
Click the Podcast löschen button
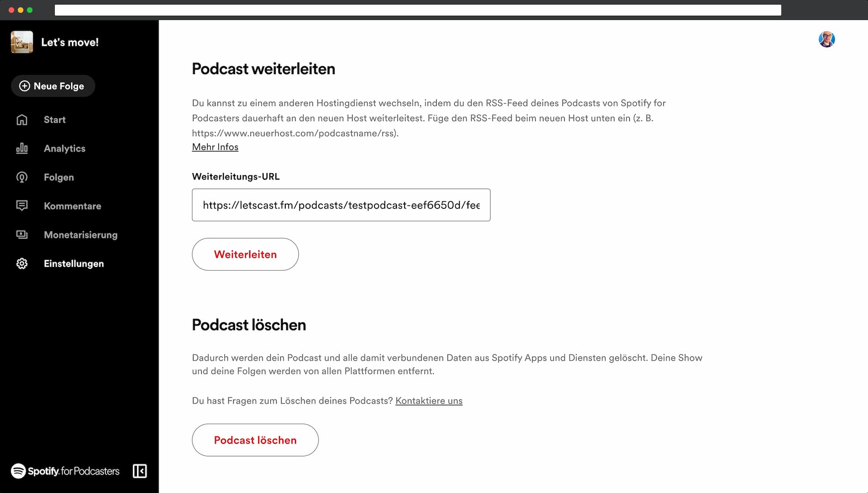point(255,440)
